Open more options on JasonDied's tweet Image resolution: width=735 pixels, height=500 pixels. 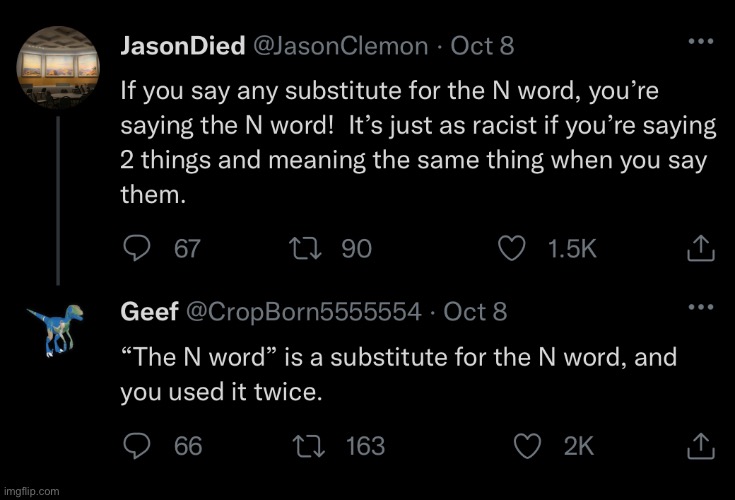pos(701,42)
